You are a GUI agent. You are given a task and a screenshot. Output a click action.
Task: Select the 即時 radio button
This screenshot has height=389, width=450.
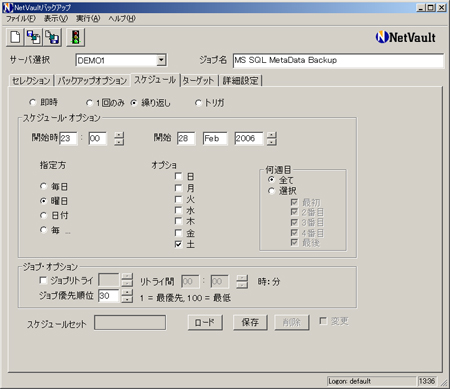click(x=32, y=102)
